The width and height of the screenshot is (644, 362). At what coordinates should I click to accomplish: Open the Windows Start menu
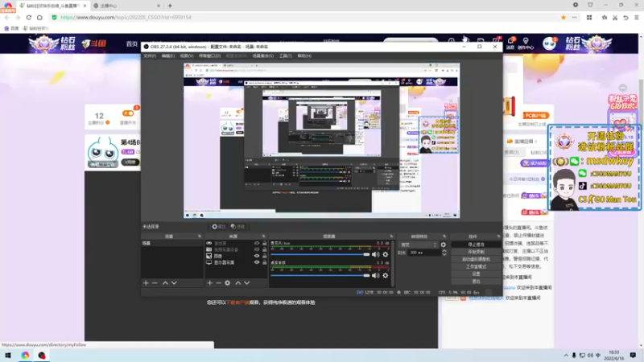coord(8,355)
